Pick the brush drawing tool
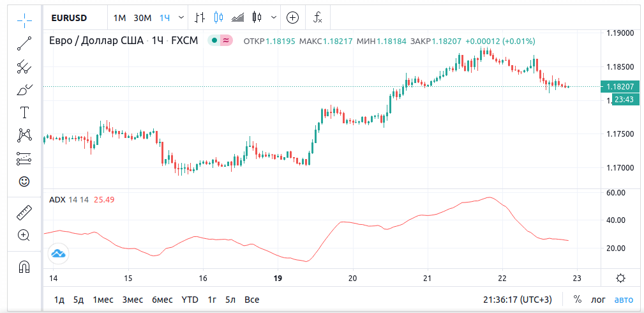This screenshot has width=644, height=313. (24, 89)
